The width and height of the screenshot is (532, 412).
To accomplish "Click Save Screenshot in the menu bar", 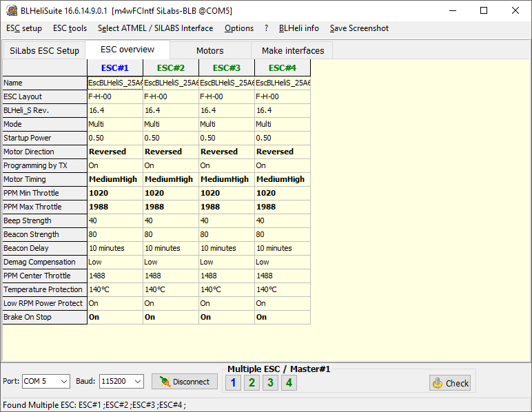I will (x=359, y=28).
